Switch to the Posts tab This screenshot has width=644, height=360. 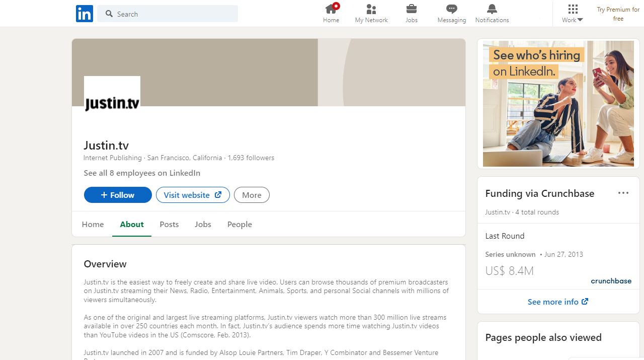pos(169,224)
